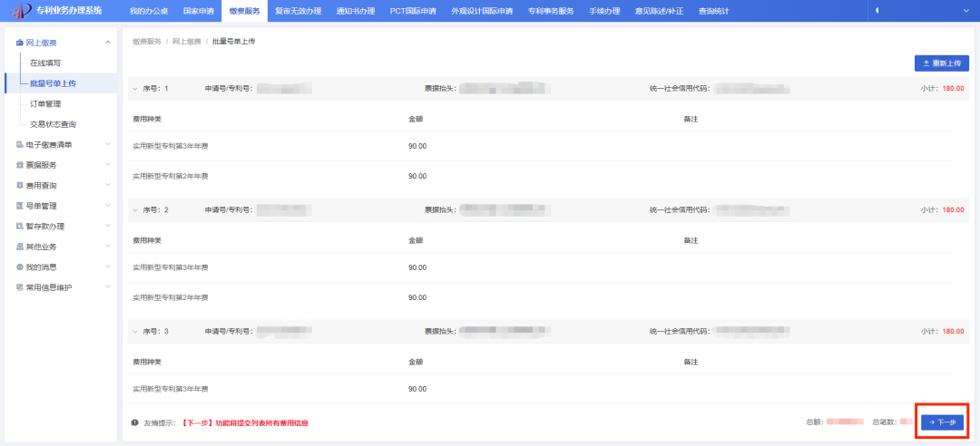This screenshot has height=446, width=980.
Task: Click the 专利业务办理系统 logo icon
Action: coord(16,11)
